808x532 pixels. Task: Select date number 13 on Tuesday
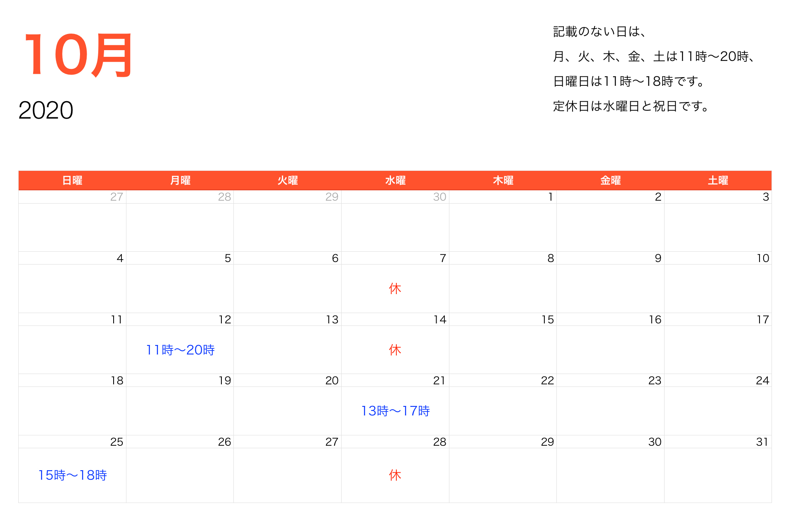332,320
